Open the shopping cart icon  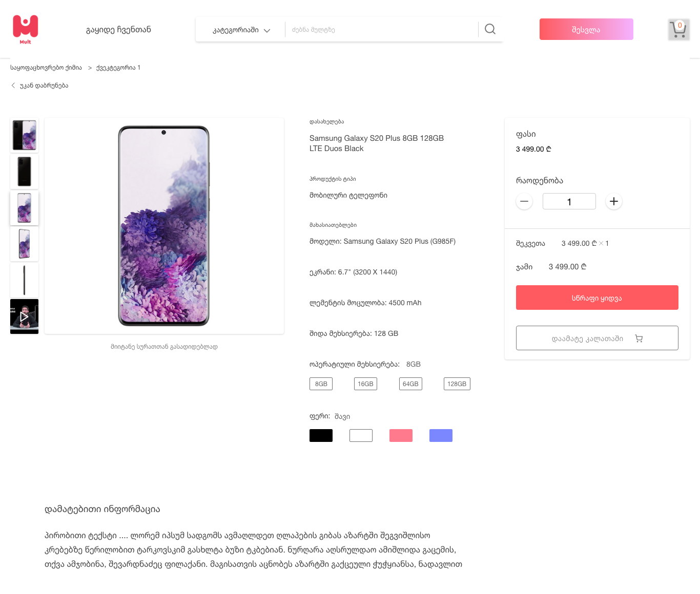[678, 30]
